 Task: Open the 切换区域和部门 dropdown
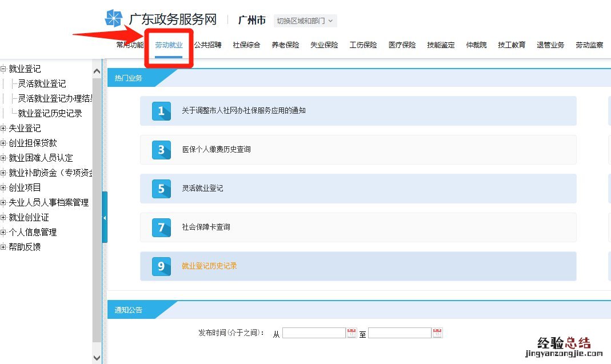coord(305,21)
